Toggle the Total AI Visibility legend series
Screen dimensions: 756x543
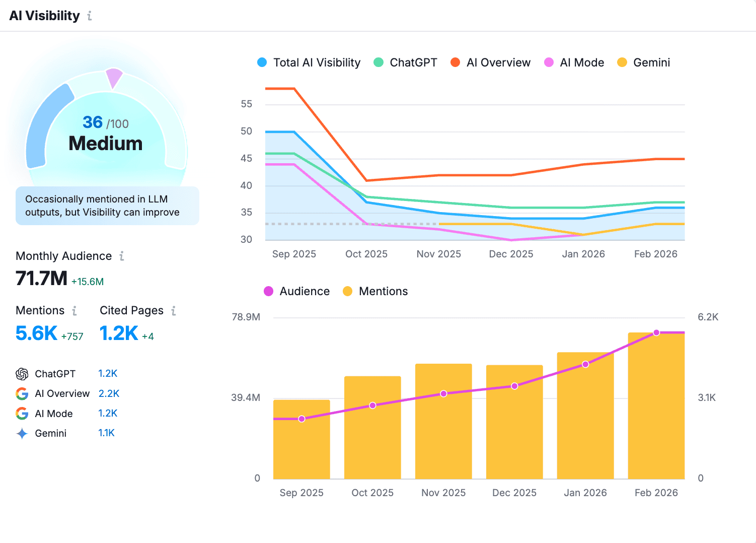pyautogui.click(x=309, y=62)
